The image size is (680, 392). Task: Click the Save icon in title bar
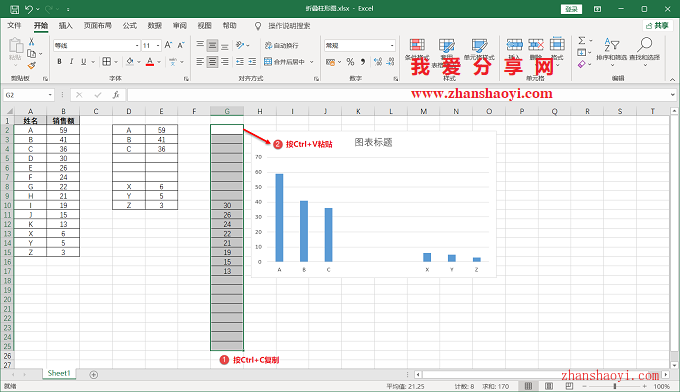coord(14,9)
